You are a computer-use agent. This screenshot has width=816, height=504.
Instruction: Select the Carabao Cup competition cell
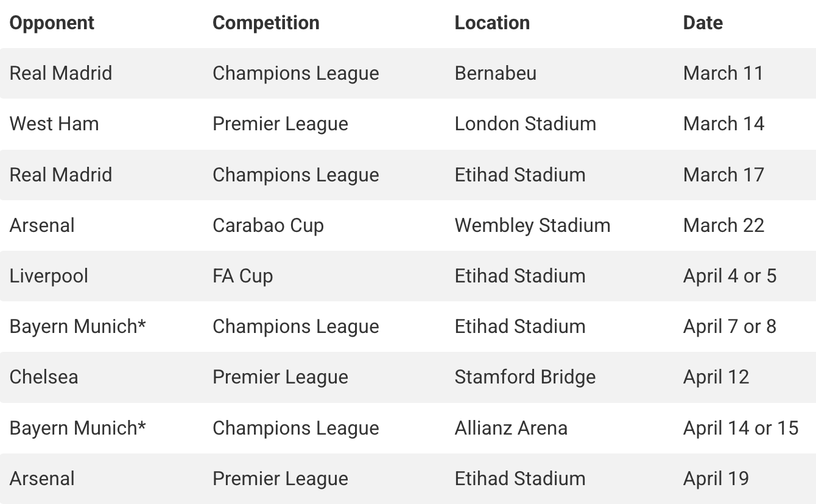(268, 226)
